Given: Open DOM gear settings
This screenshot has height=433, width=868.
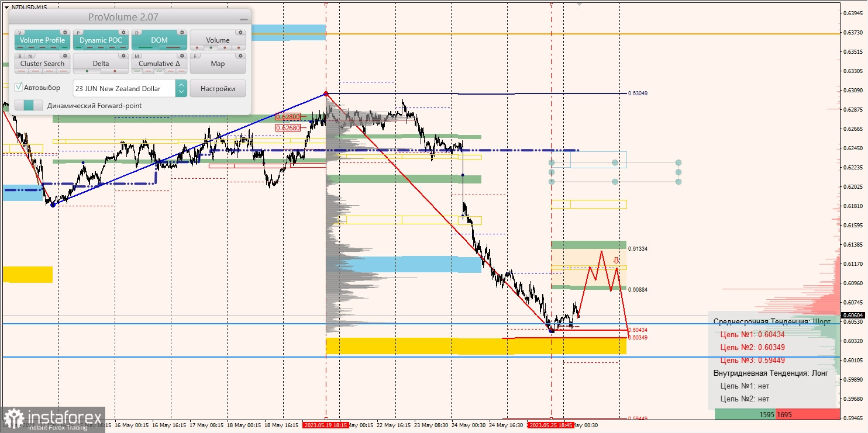Looking at the screenshot, I should click(182, 32).
